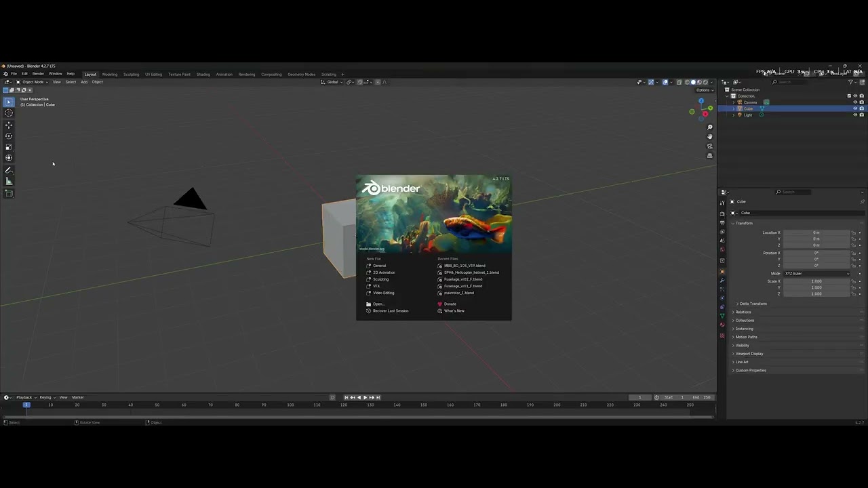The height and width of the screenshot is (488, 868).
Task: Open the Scene properties tab
Action: click(x=722, y=241)
